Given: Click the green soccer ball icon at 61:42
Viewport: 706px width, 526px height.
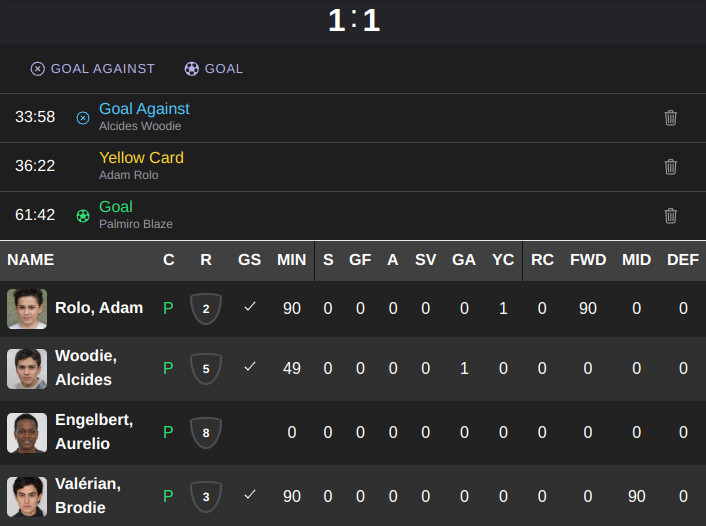Looking at the screenshot, I should [83, 216].
